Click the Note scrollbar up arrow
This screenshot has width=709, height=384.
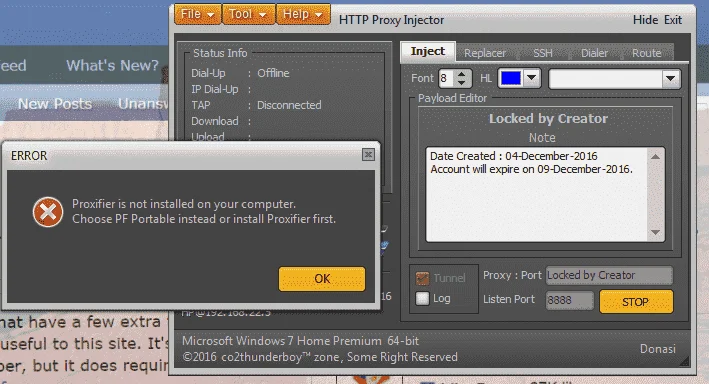tap(655, 156)
